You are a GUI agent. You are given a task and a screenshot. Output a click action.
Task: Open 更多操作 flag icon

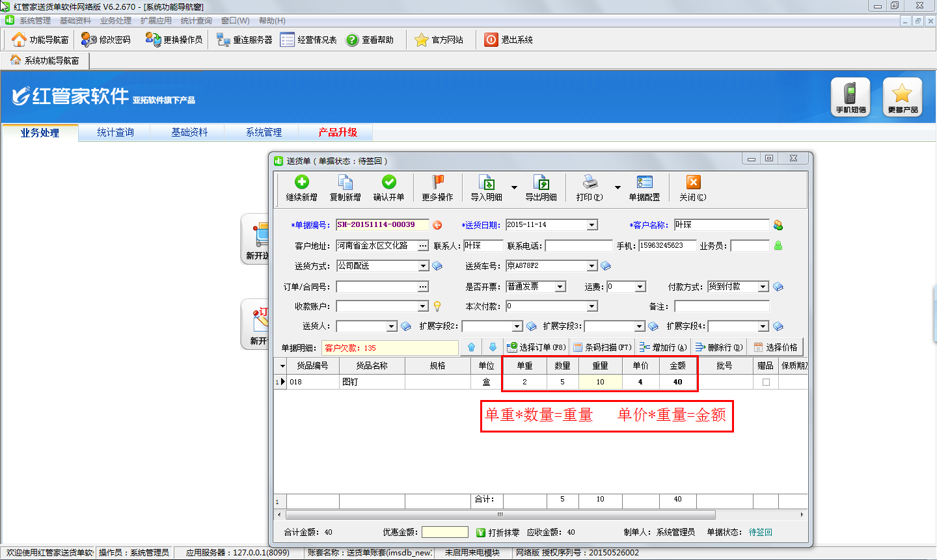(437, 182)
